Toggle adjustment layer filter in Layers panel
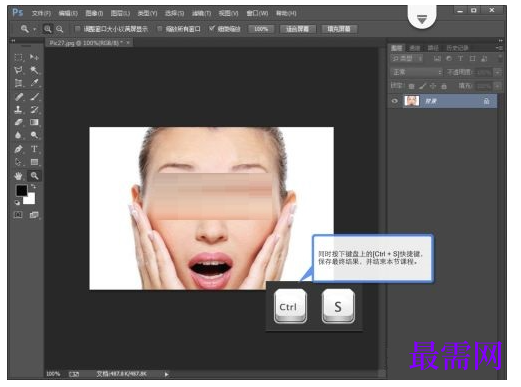 (449, 59)
